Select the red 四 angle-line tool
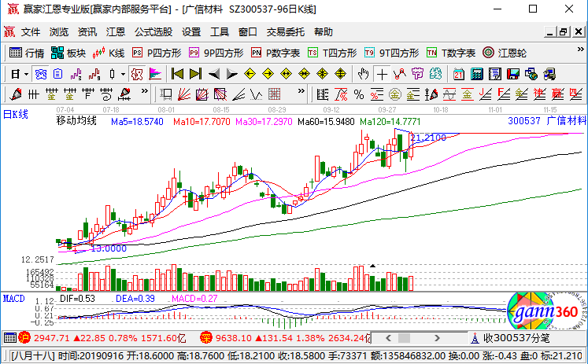 point(575,94)
